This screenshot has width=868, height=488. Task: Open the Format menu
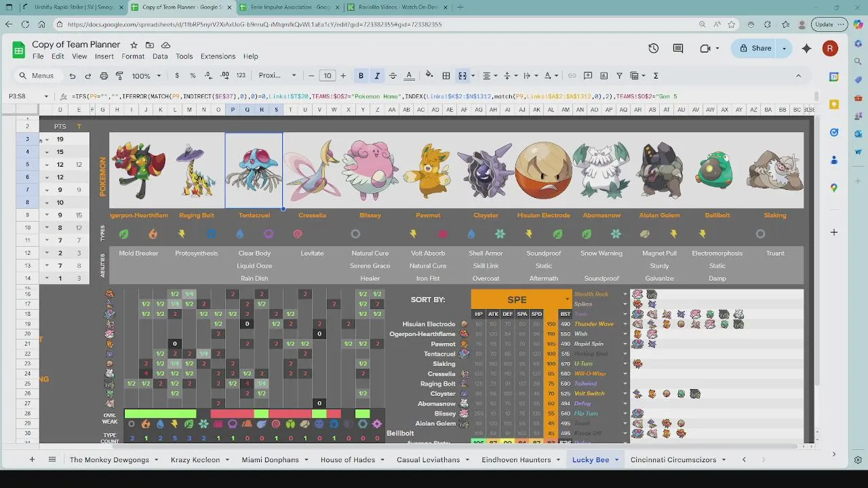click(x=133, y=56)
